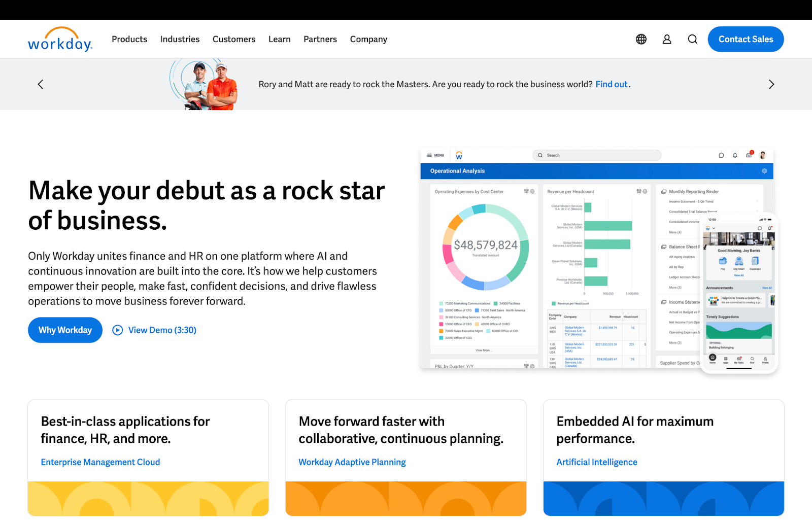Open the Products menu
Viewport: 812px width, 527px height.
click(129, 40)
